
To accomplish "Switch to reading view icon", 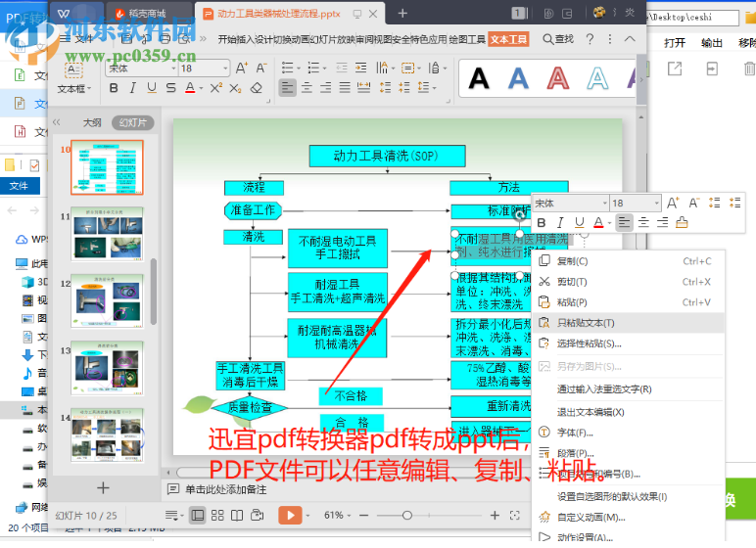I will pyautogui.click(x=237, y=516).
